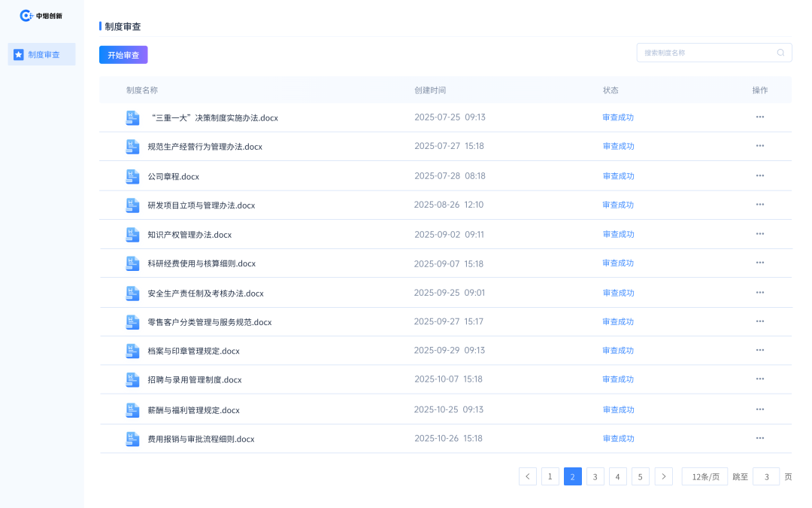The image size is (812, 508).
Task: Select current page 2 in the pagination
Action: [573, 476]
